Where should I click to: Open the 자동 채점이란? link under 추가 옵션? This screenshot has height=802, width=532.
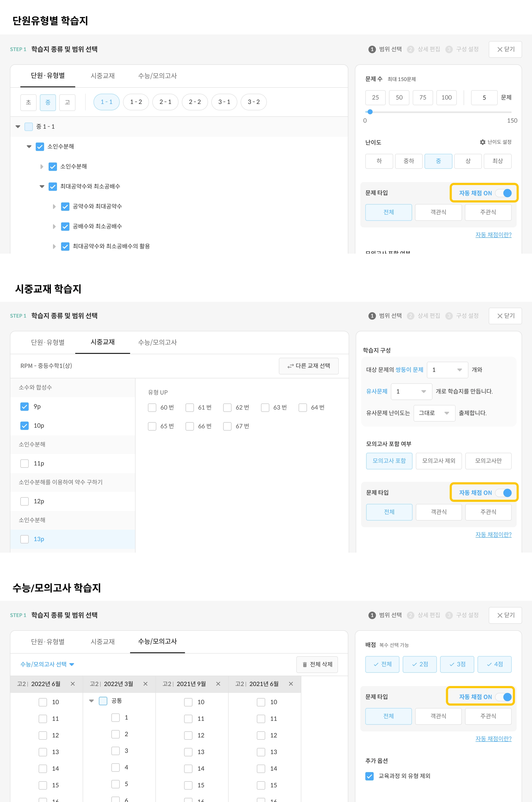coord(493,739)
